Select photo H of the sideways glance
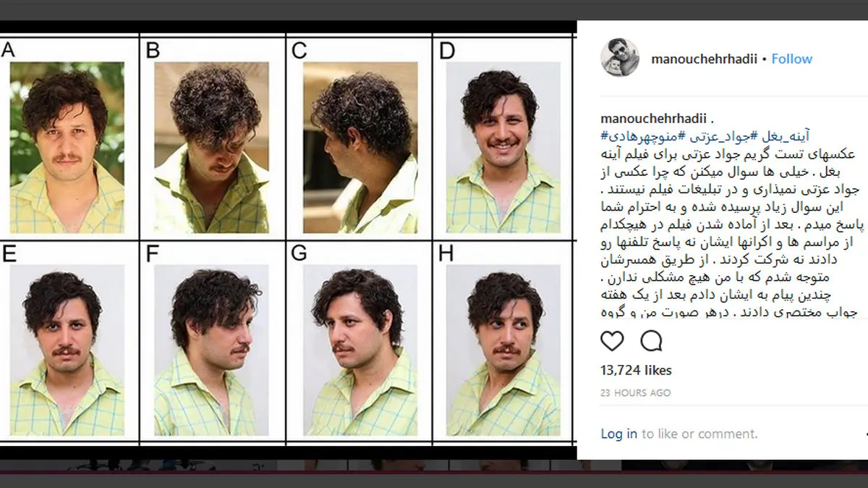Viewport: 868px width, 488px height. click(503, 350)
